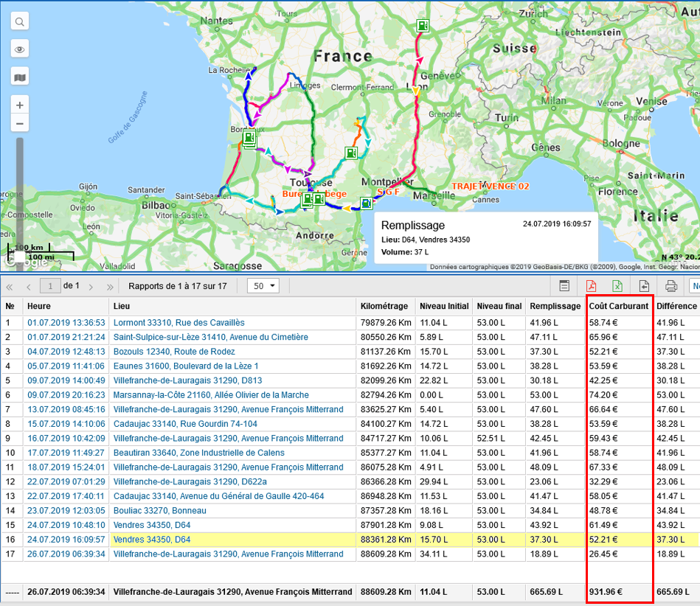Viewport: 700px width, 606px height.
Task: Select the 79879.26 Km mileage cell
Action: [386, 323]
